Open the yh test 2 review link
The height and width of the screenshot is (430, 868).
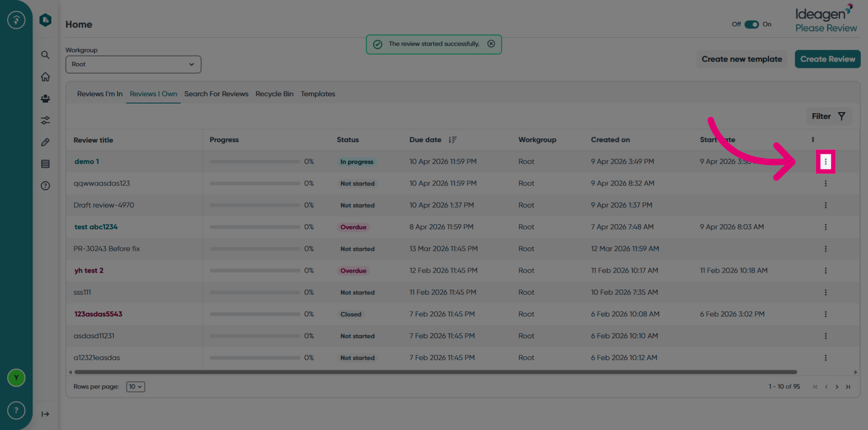click(89, 270)
